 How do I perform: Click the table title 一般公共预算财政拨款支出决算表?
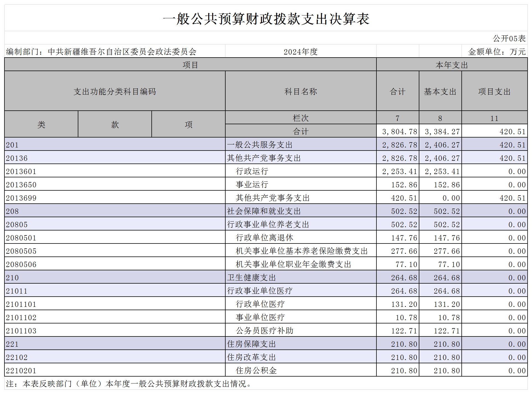coord(266,19)
